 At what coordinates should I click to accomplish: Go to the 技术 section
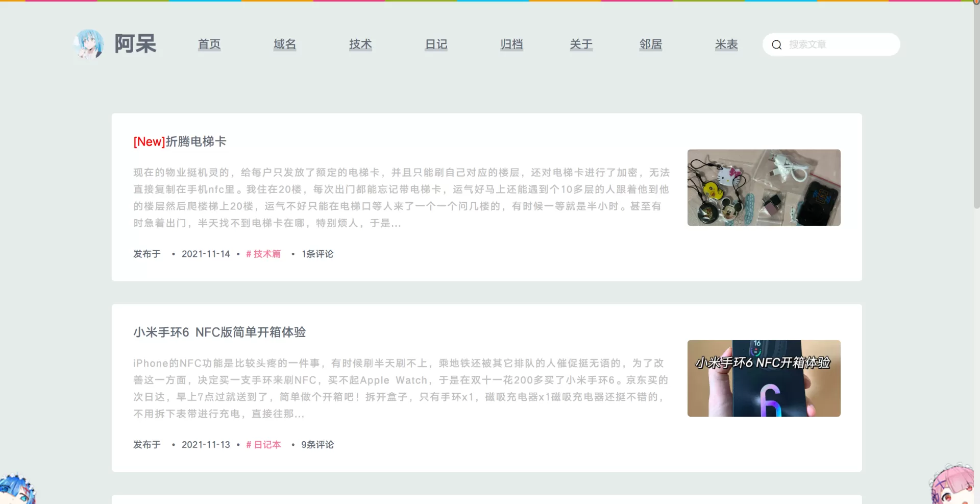(360, 44)
